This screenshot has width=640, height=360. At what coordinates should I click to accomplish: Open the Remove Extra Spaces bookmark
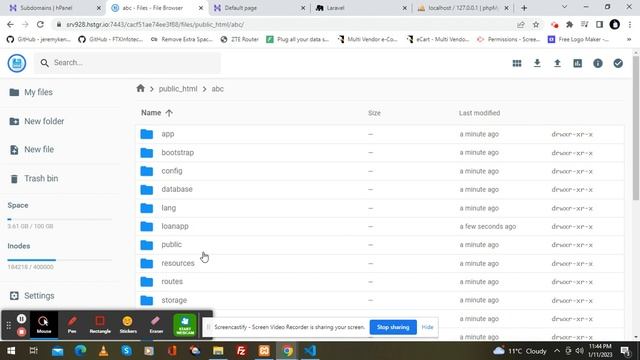182,39
